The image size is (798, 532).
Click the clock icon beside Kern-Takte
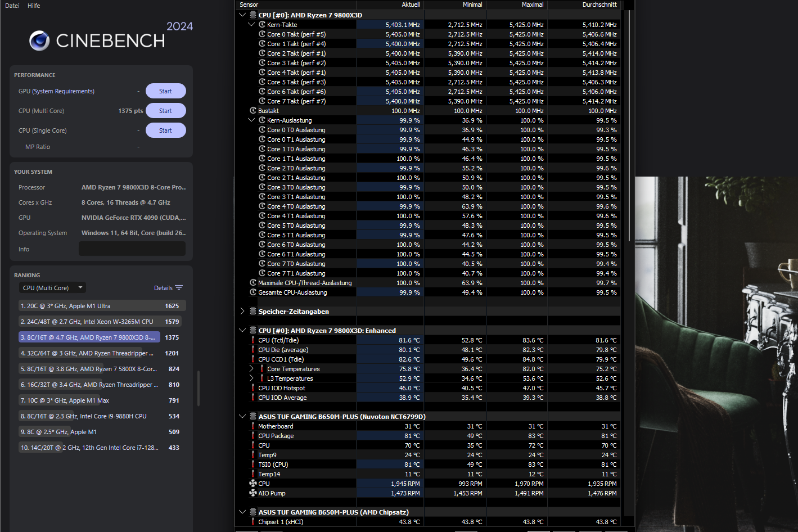click(262, 25)
